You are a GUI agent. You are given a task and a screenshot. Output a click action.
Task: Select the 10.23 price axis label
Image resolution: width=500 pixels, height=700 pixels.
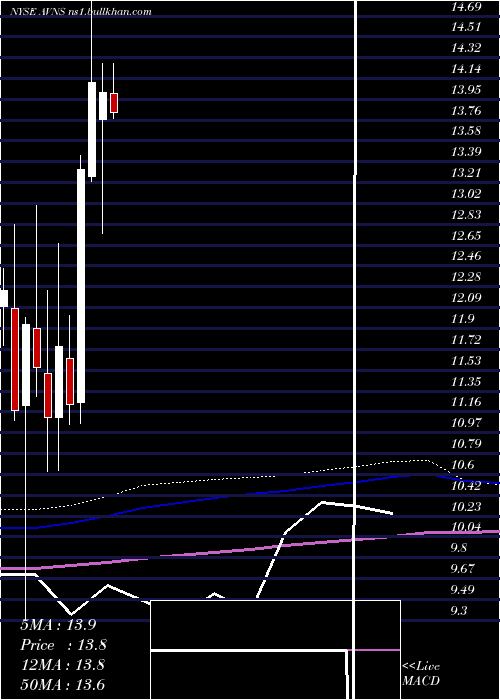[x=466, y=506]
